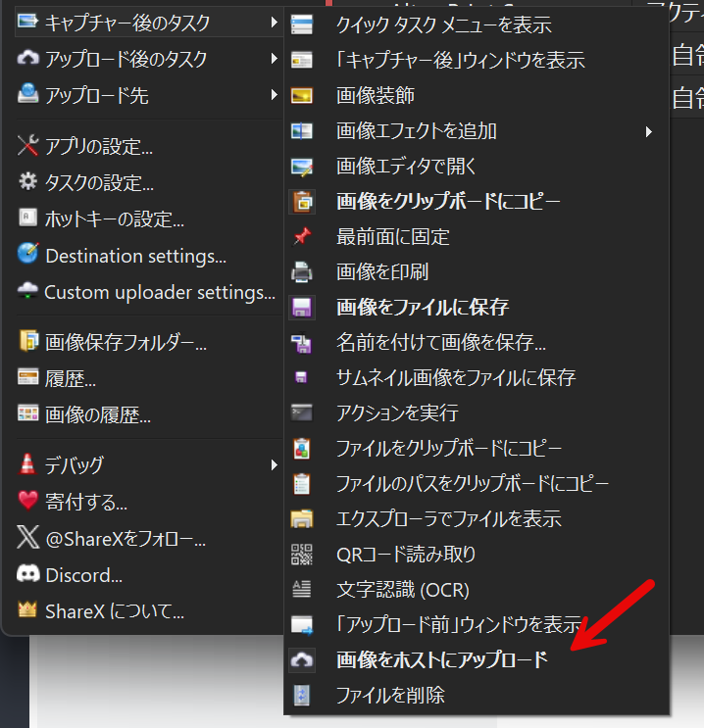704x728 pixels.
Task: Click the QR code icon for QRコード読み取り
Action: 302,555
